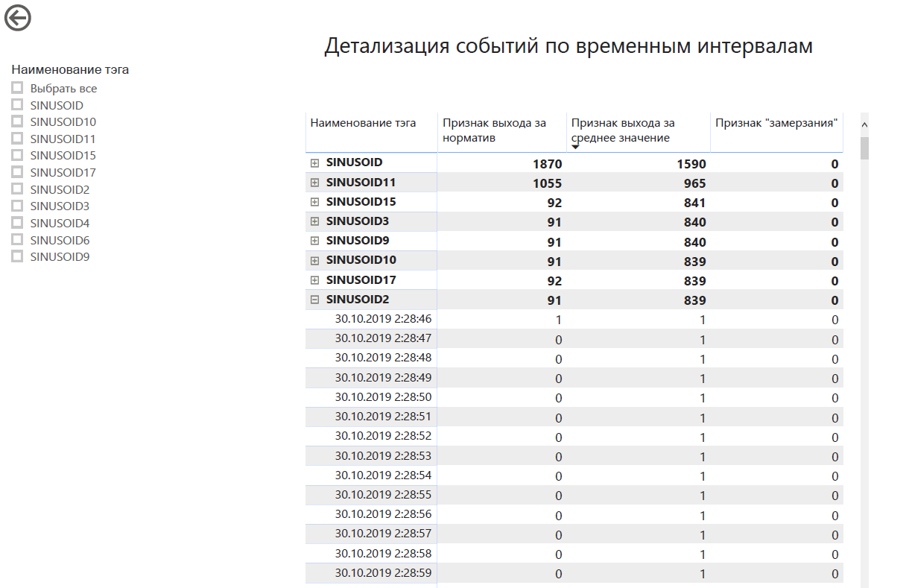Screen dimensions: 909x588
Task: Select value 1055 for SINUSOID11
Action: click(x=547, y=183)
